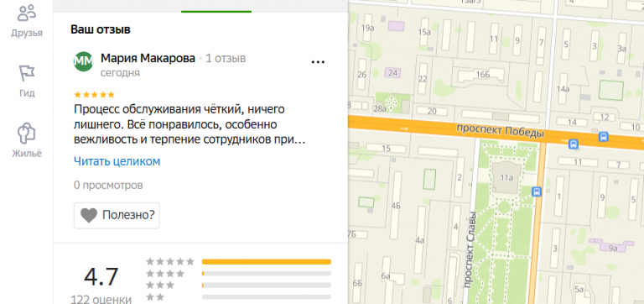644x304 pixels.
Task: Select building 19а on the map
Action: (367, 28)
